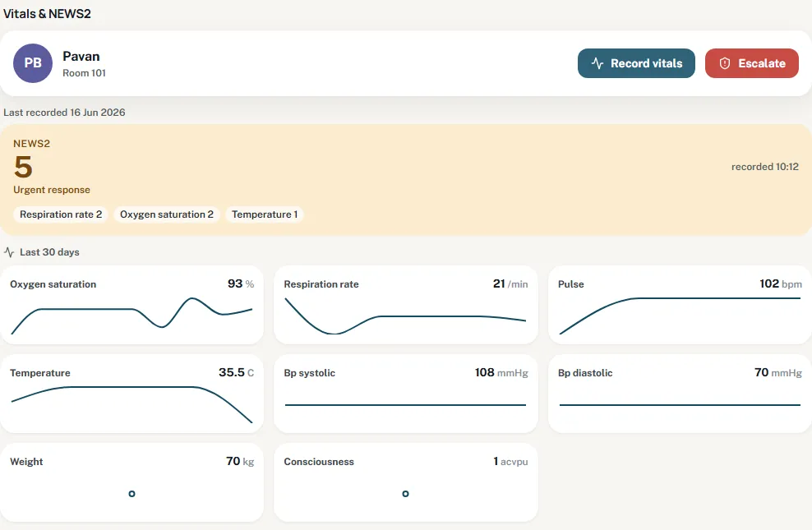
Task: Click the pulse icon in Record vitals
Action: (597, 63)
